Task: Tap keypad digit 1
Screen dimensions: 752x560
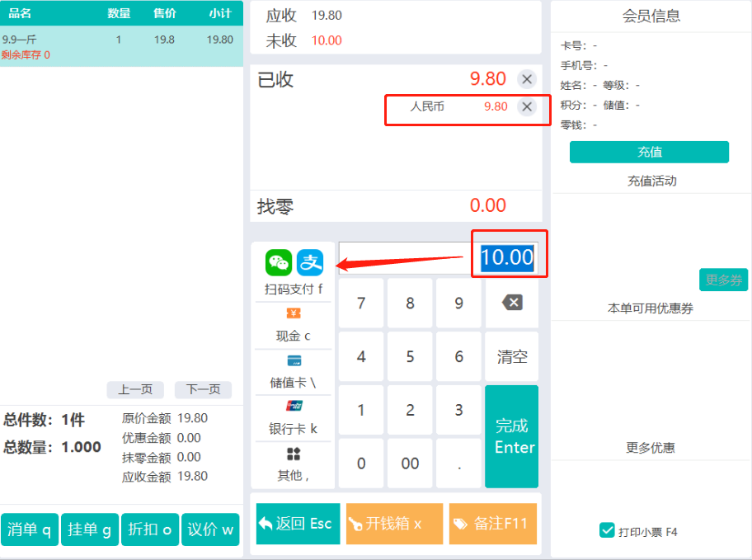Action: tap(361, 410)
